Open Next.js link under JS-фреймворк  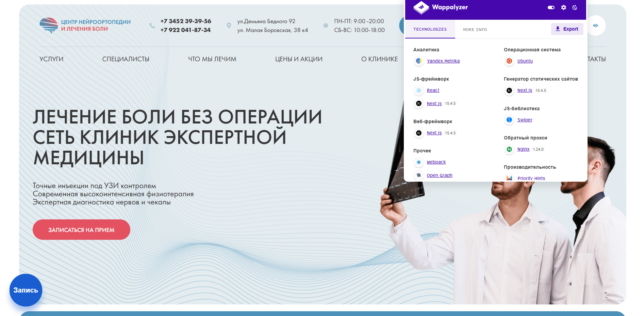[434, 103]
